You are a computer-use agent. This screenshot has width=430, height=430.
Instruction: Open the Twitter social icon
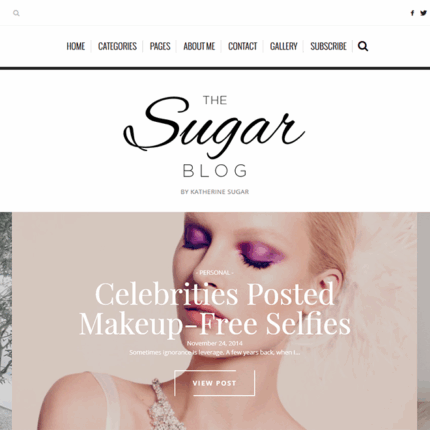(423, 13)
